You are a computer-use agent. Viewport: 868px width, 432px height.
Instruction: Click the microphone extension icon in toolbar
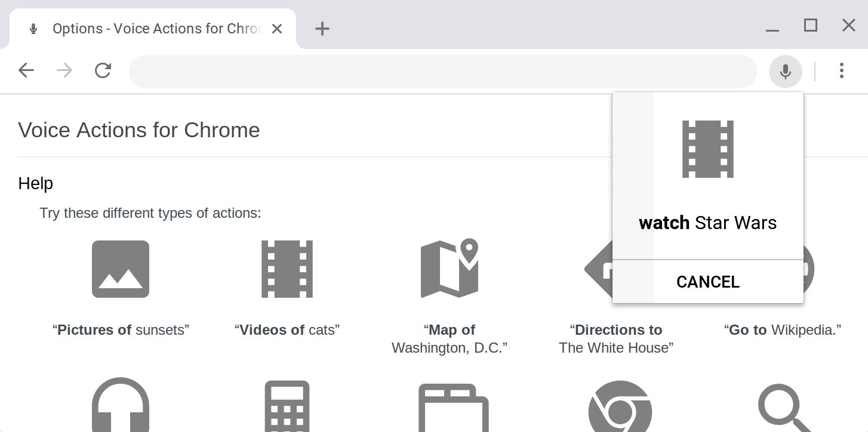pyautogui.click(x=786, y=72)
